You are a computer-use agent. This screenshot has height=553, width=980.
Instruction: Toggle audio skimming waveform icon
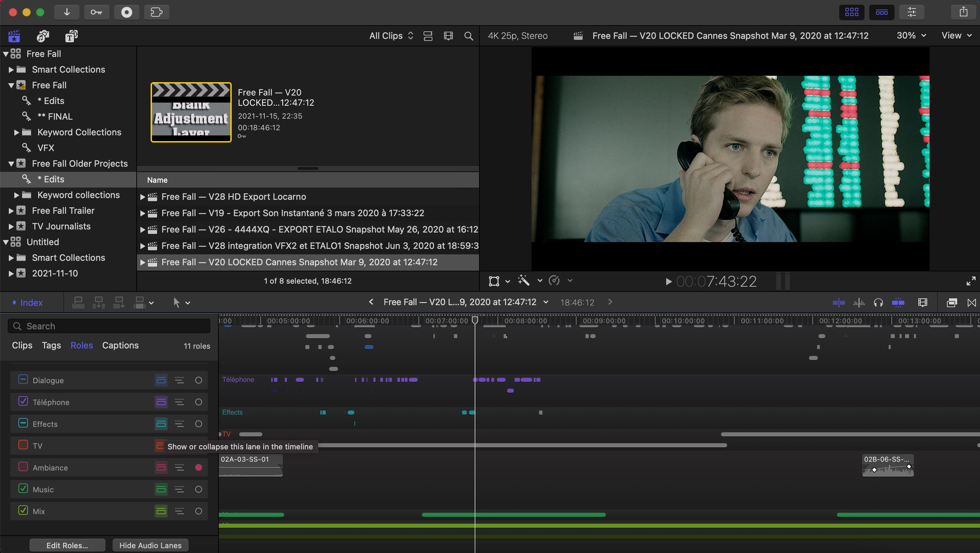859,302
